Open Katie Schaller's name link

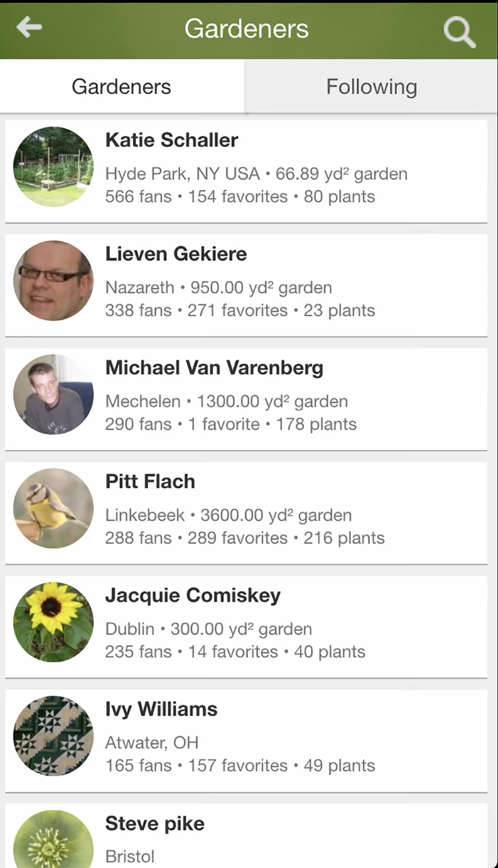tap(172, 140)
